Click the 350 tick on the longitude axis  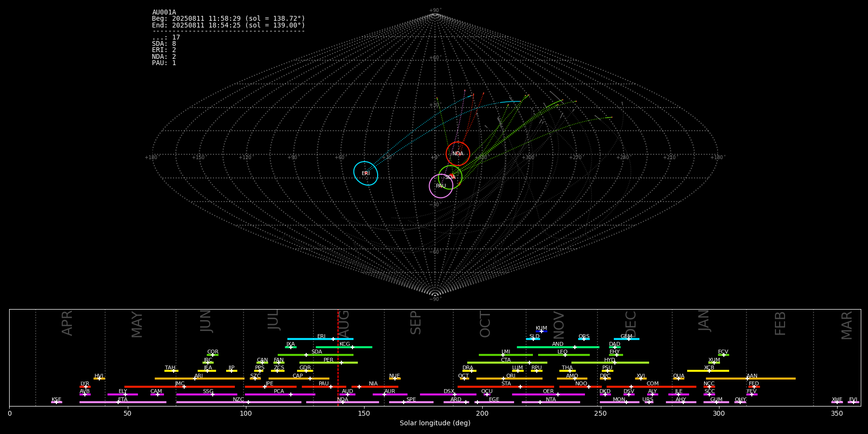[x=837, y=413]
